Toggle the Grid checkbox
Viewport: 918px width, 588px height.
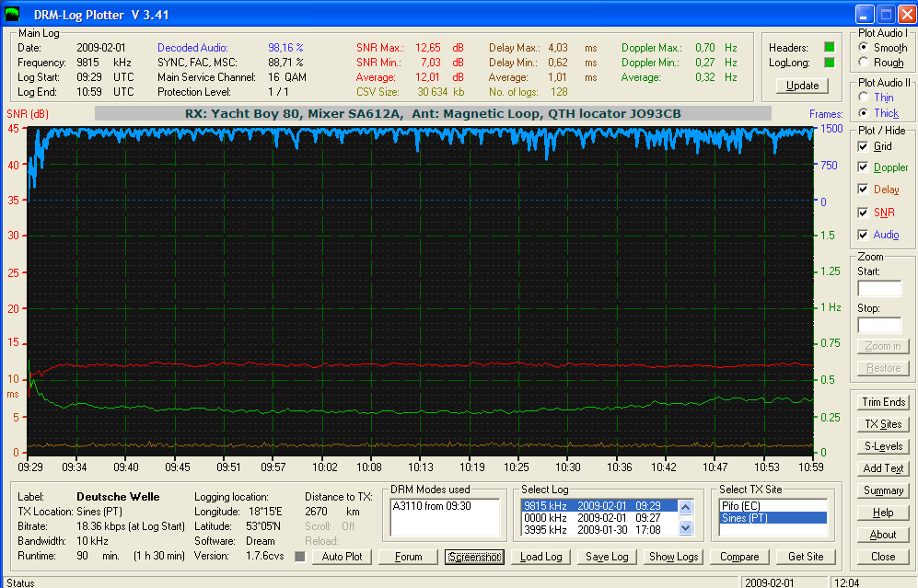pyautogui.click(x=863, y=146)
